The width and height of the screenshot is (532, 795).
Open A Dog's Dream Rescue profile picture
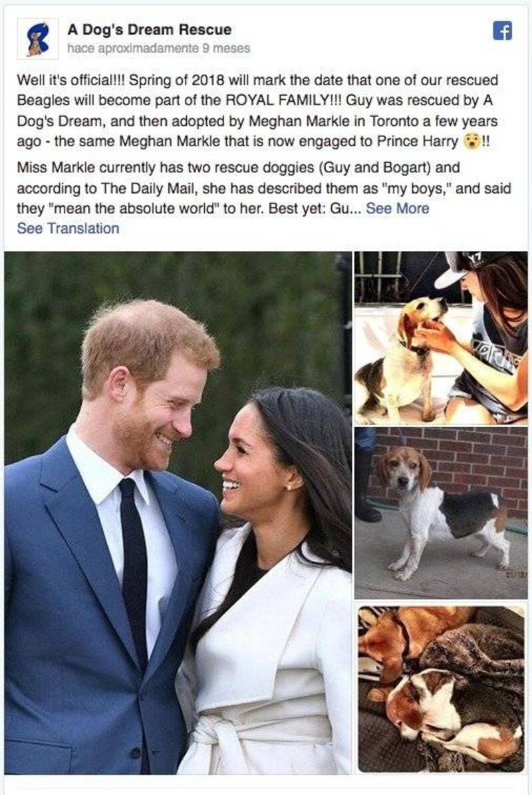tap(37, 38)
